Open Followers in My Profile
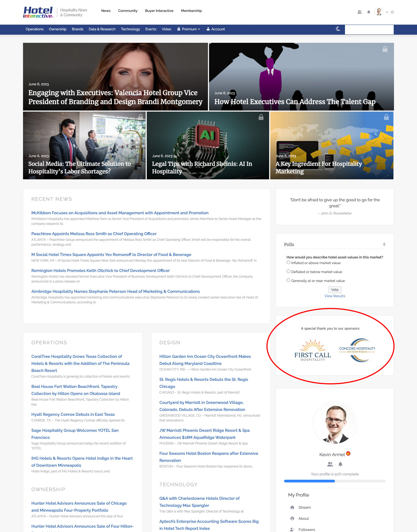Viewport: 417px width, 532px height. point(307,530)
